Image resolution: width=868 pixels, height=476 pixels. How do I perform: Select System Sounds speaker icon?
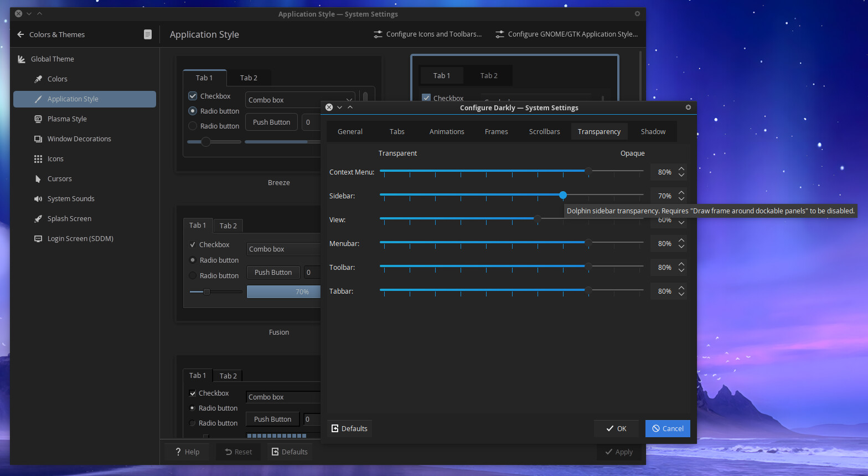(38, 199)
